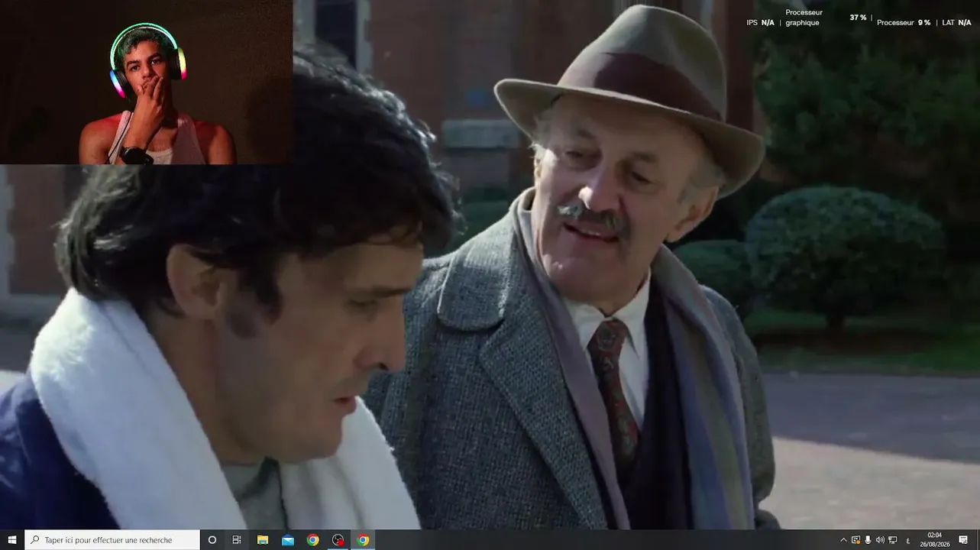Open the volume speaker control
Screen dimensions: 980x550
coord(880,540)
